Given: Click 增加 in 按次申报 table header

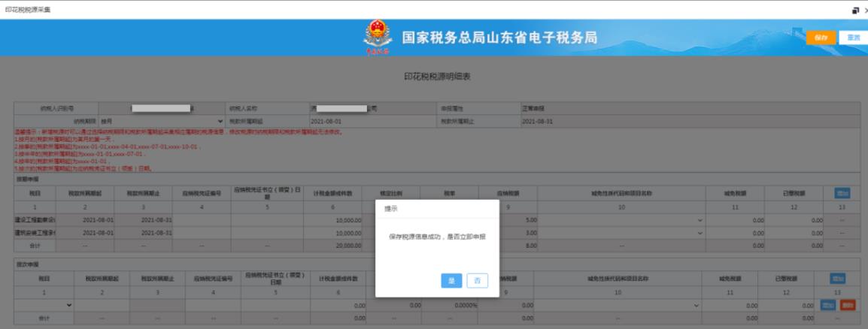Looking at the screenshot, I should tap(842, 279).
